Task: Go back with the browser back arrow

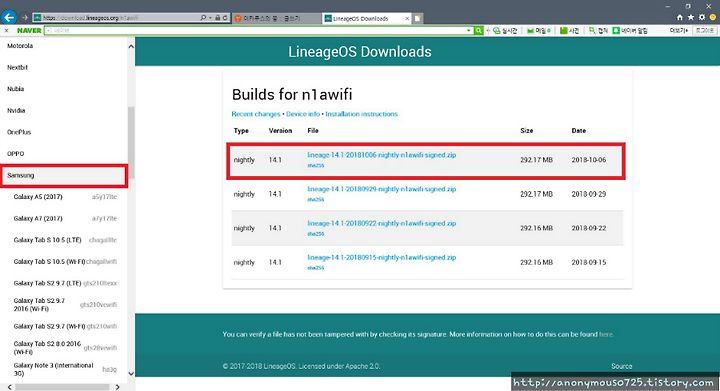Action: (9, 17)
